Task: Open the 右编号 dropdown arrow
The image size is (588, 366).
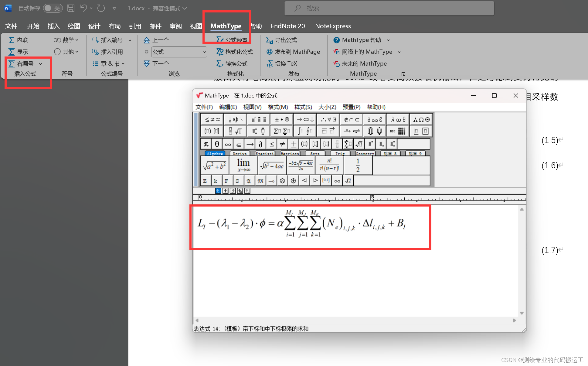Action: coord(40,63)
